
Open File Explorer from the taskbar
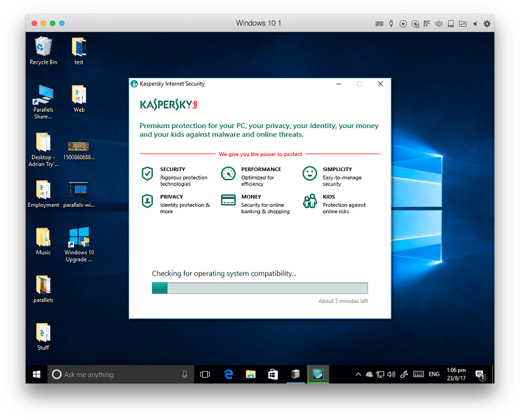(251, 374)
